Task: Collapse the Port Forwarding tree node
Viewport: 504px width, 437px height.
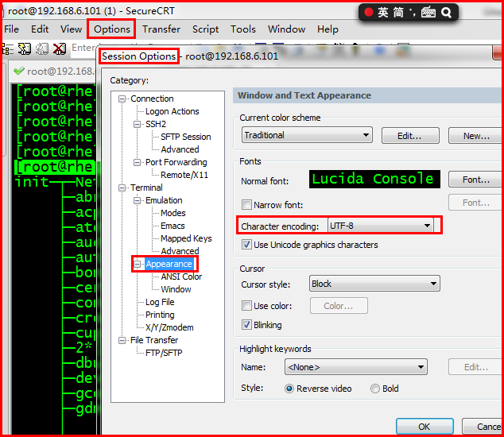Action: [x=137, y=162]
